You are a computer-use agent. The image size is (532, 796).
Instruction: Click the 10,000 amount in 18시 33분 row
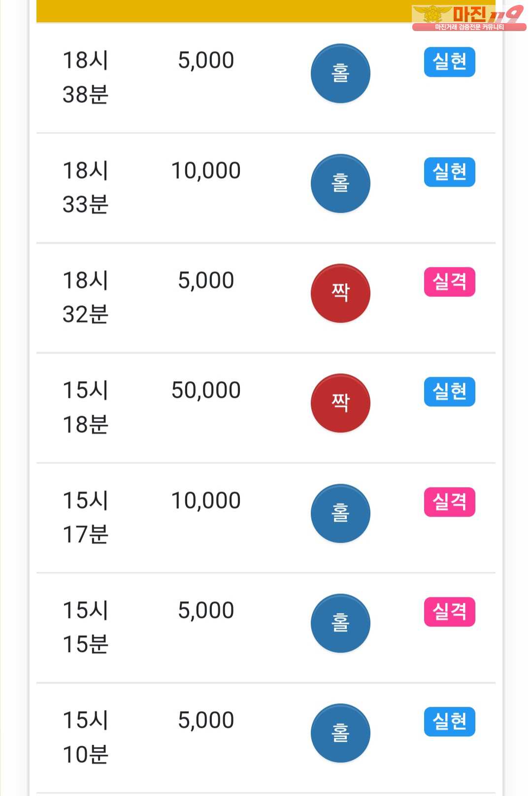(206, 171)
